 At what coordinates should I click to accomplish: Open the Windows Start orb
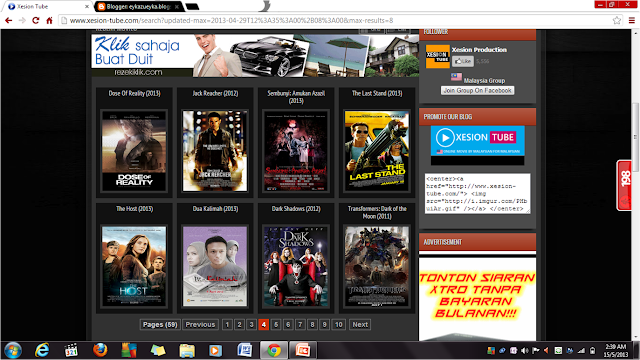(x=13, y=350)
